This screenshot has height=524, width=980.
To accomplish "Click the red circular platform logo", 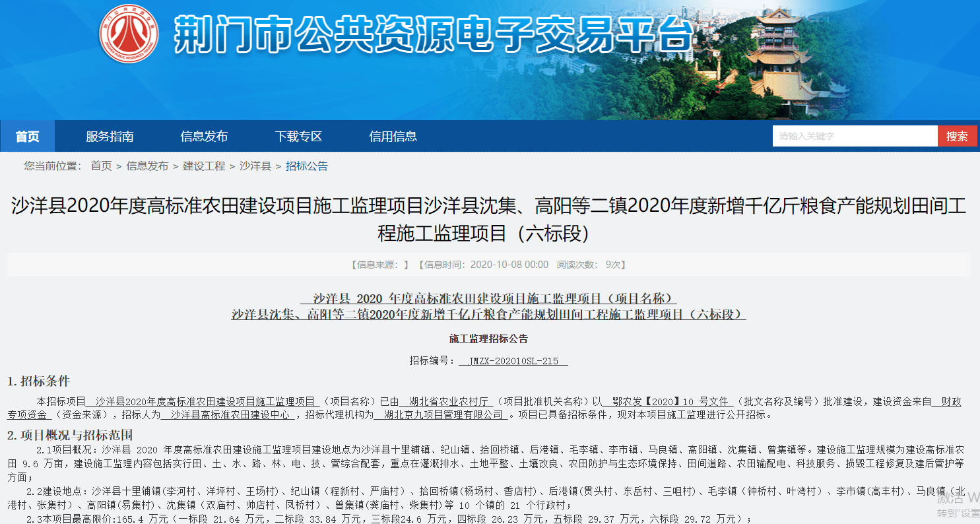I will pos(129,34).
